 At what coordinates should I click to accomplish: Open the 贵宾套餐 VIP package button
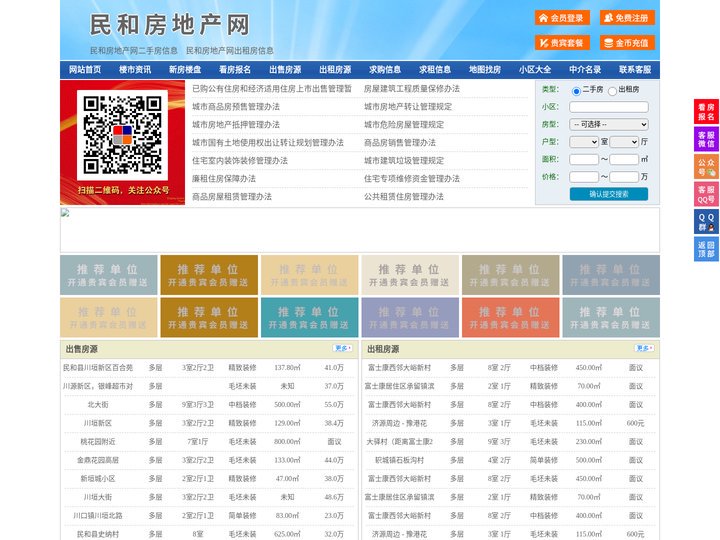(562, 43)
